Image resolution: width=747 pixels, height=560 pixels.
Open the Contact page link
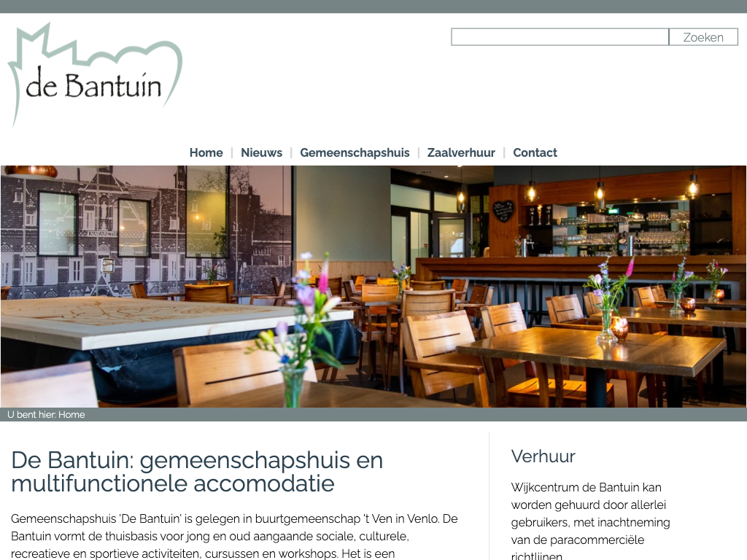[x=535, y=152]
